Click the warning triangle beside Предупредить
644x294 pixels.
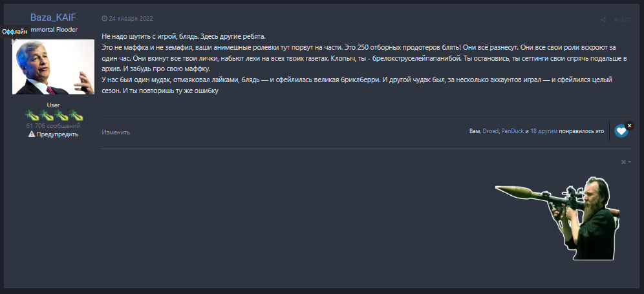tap(31, 134)
